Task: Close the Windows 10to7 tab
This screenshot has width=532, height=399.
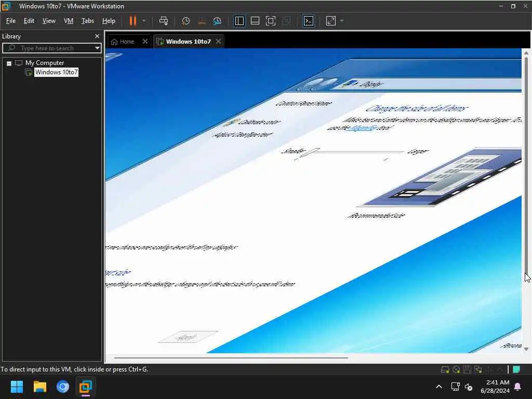Action: (219, 42)
